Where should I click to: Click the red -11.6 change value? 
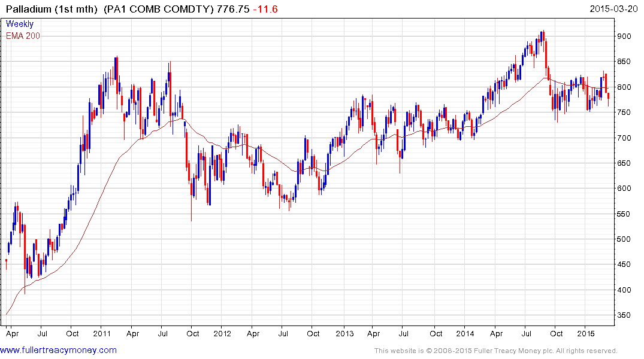pyautogui.click(x=265, y=9)
